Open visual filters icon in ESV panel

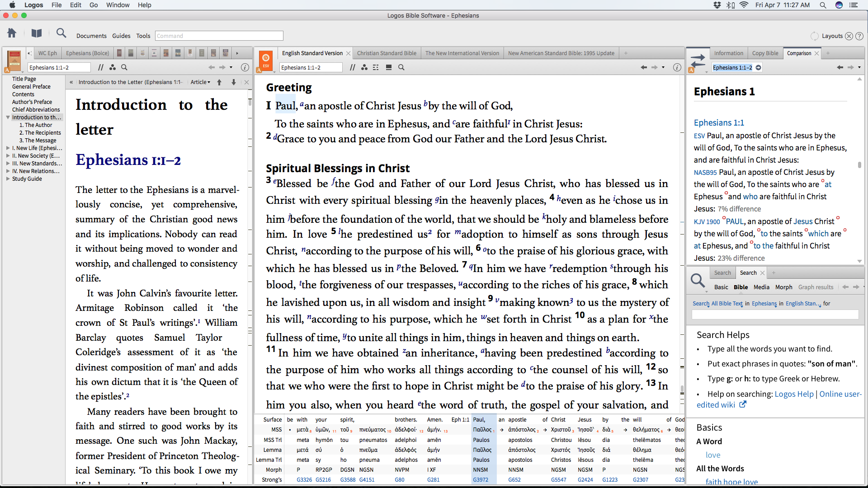pyautogui.click(x=364, y=67)
